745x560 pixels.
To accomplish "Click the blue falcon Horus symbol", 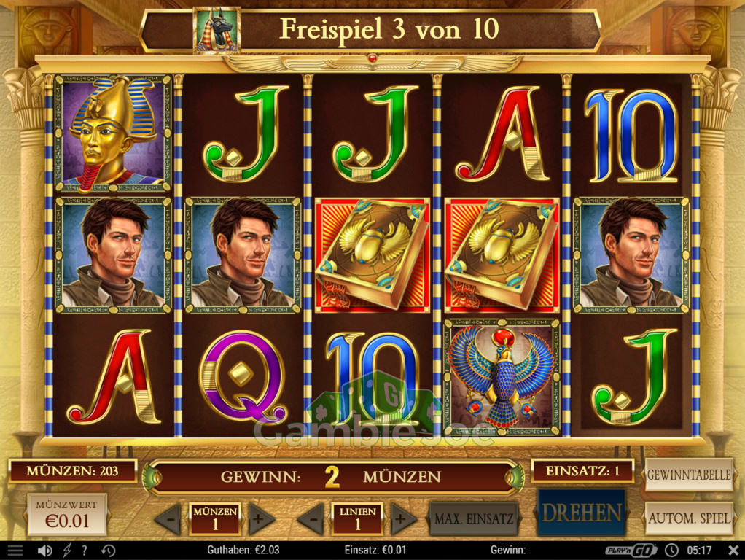I will pos(502,378).
